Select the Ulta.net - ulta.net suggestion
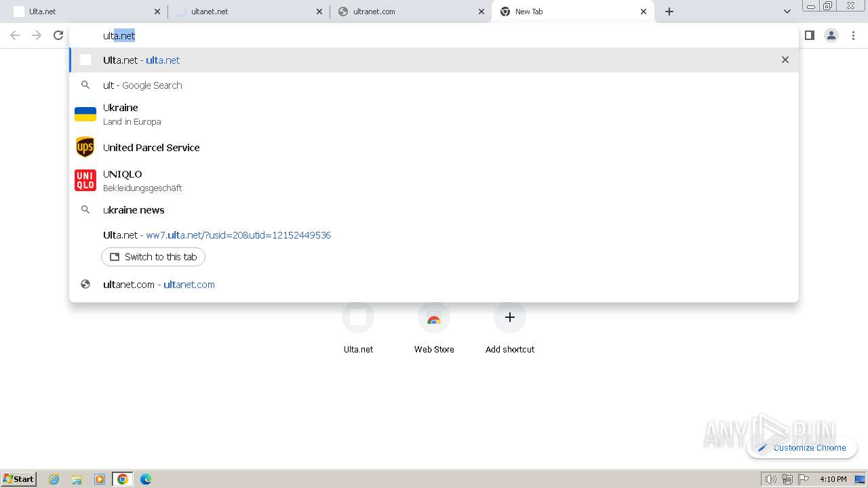868x488 pixels. (434, 60)
